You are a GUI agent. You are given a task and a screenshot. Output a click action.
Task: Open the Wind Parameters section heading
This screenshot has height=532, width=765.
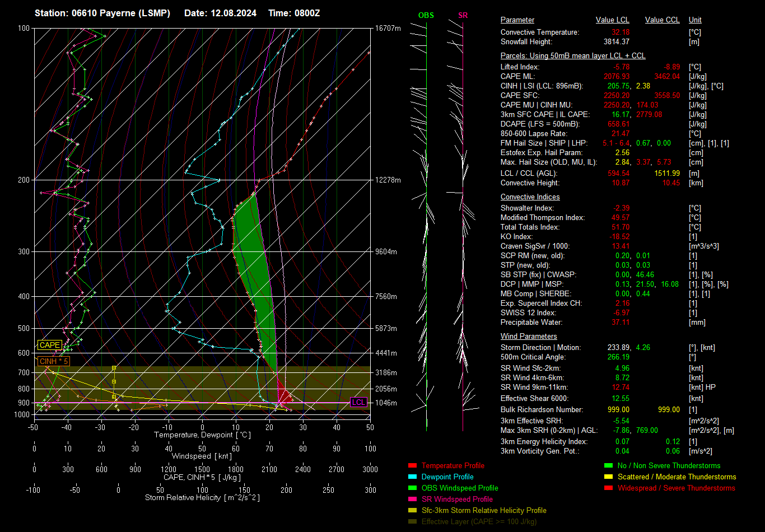(x=529, y=337)
